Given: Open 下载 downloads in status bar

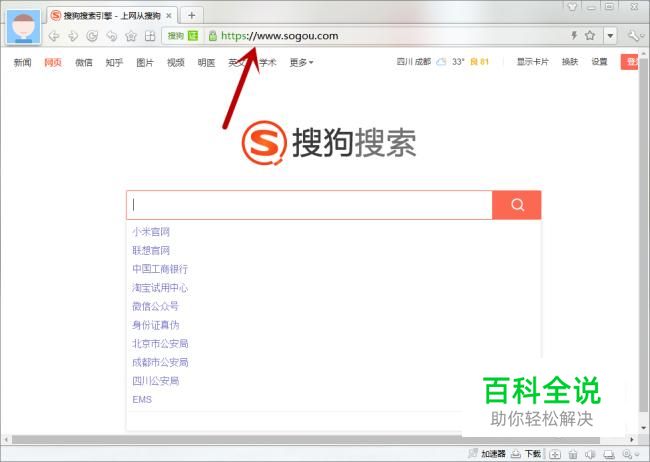Looking at the screenshot, I should click(x=526, y=454).
